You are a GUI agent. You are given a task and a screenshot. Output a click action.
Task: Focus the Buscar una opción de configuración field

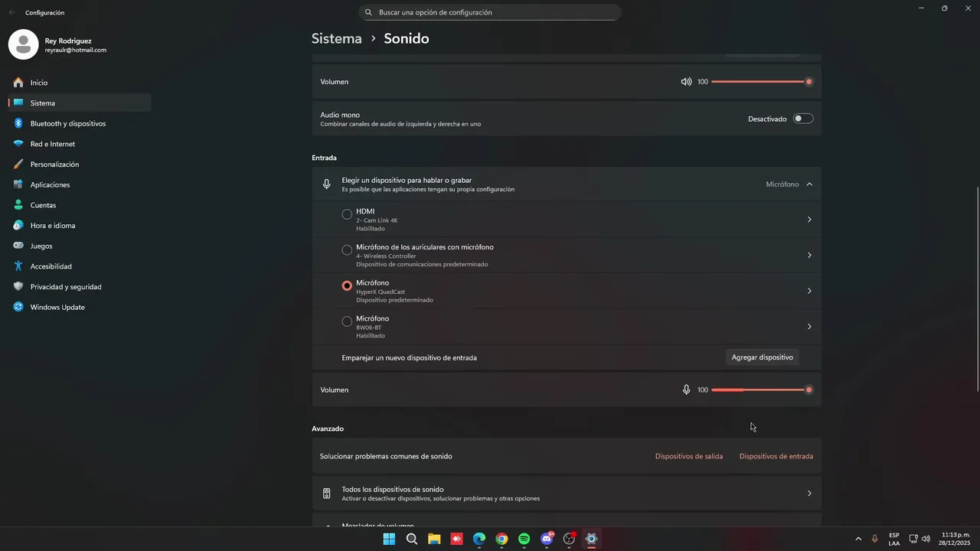(x=490, y=12)
